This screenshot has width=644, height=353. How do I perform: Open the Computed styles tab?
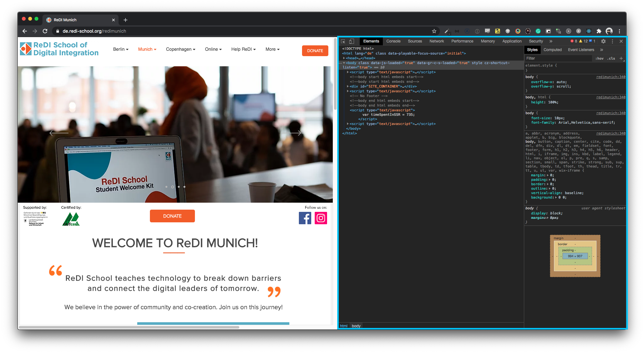pos(552,50)
